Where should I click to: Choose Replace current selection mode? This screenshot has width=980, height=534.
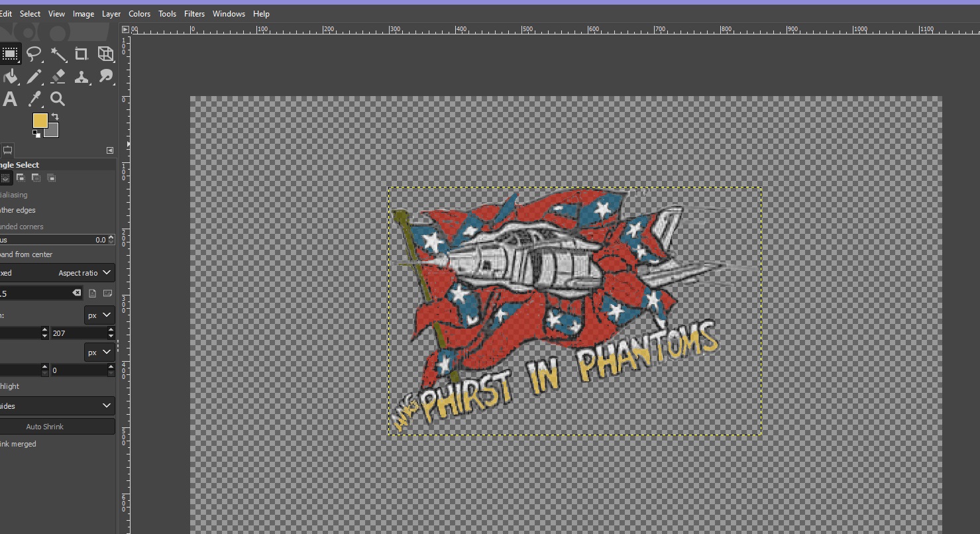5,178
